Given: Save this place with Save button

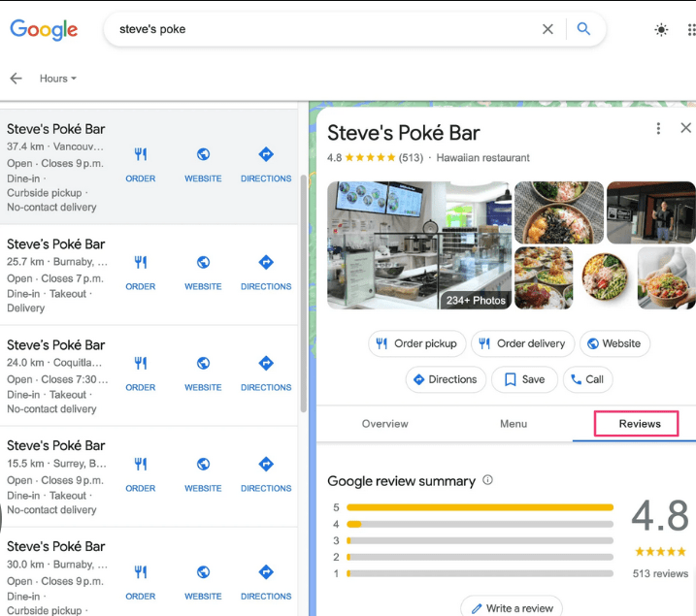Looking at the screenshot, I should [524, 379].
